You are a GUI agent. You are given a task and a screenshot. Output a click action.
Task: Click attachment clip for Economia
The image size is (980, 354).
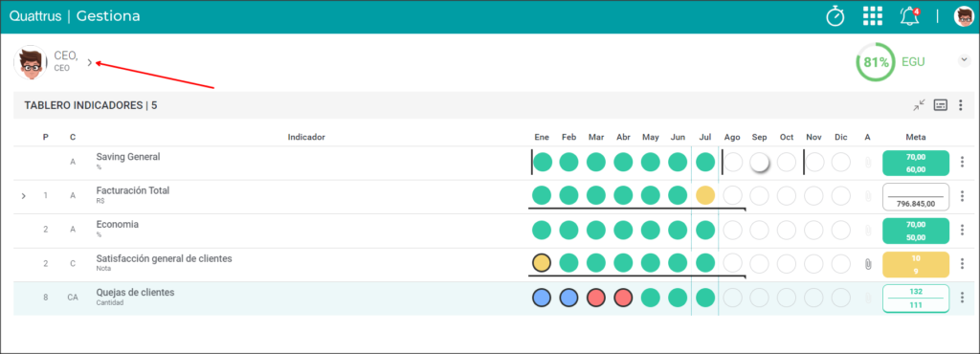point(867,231)
